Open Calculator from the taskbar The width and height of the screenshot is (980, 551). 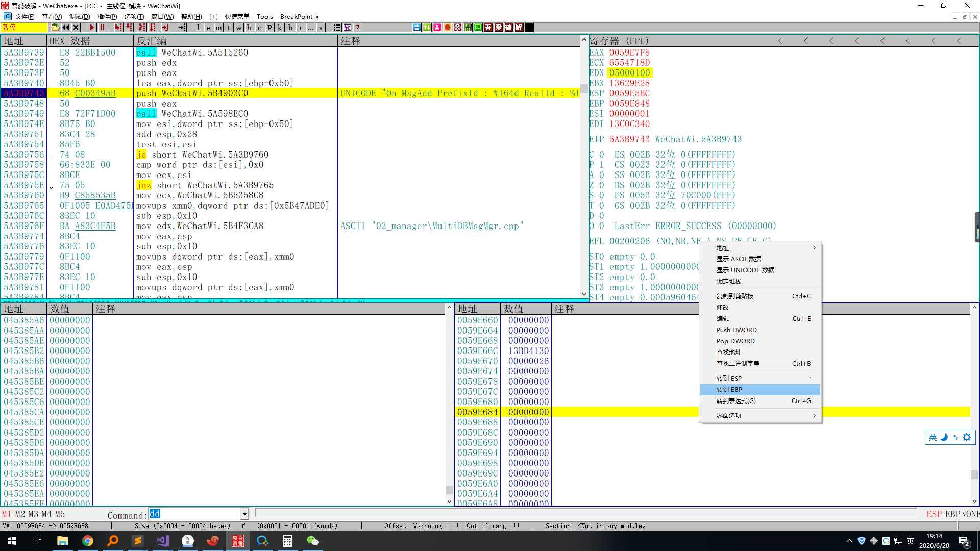click(288, 541)
